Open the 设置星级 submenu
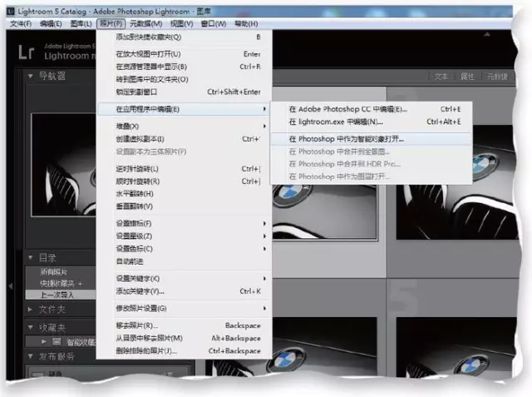 [x=135, y=236]
